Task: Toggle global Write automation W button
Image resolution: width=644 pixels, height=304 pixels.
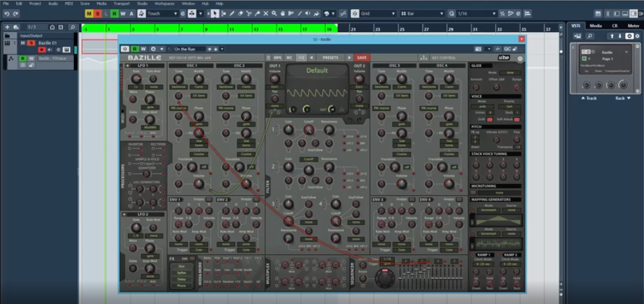Action: (x=123, y=13)
